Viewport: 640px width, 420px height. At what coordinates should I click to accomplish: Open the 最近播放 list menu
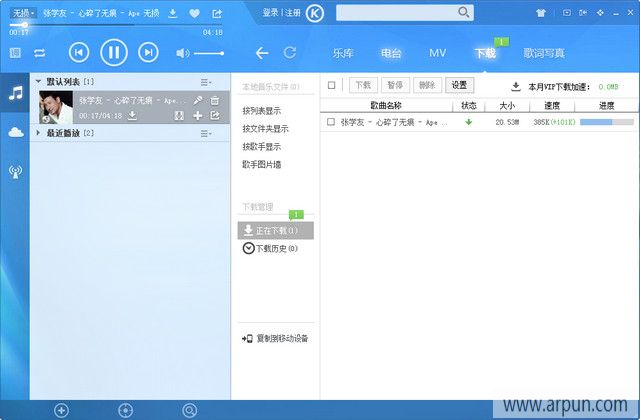(x=206, y=133)
